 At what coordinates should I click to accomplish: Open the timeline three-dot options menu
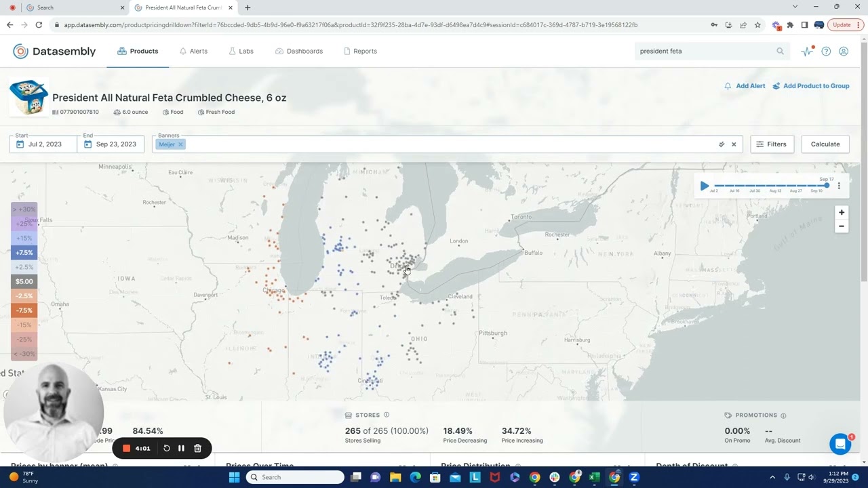coord(839,186)
